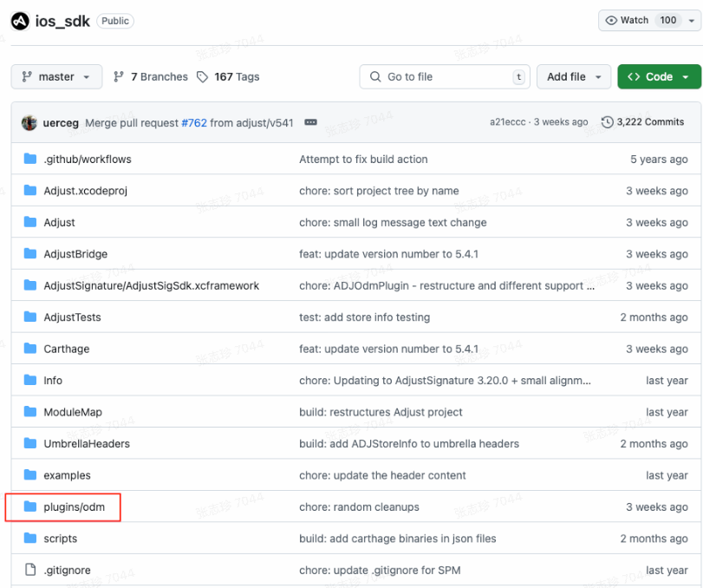Click the AdjustBridge folder icon
The width and height of the screenshot is (703, 588).
[x=30, y=253]
